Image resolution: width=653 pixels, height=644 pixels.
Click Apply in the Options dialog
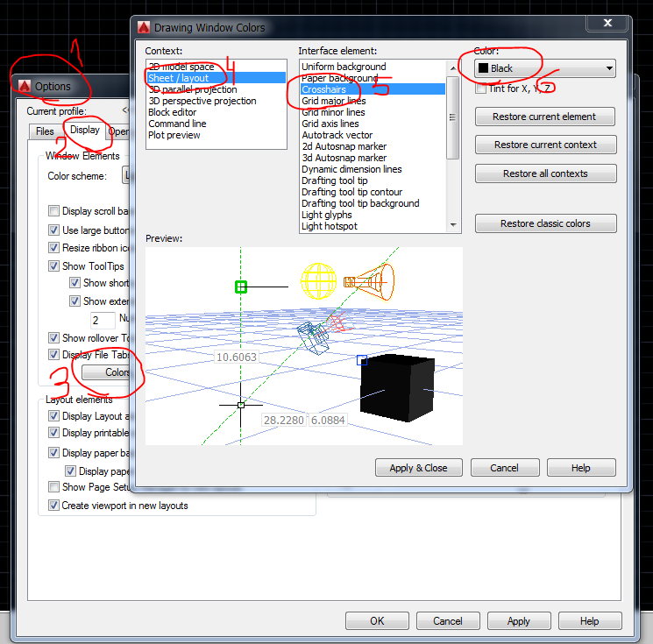519,621
